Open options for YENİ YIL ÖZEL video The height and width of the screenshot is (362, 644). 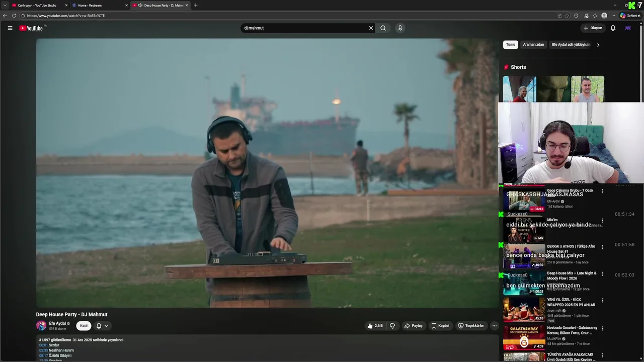tap(602, 301)
